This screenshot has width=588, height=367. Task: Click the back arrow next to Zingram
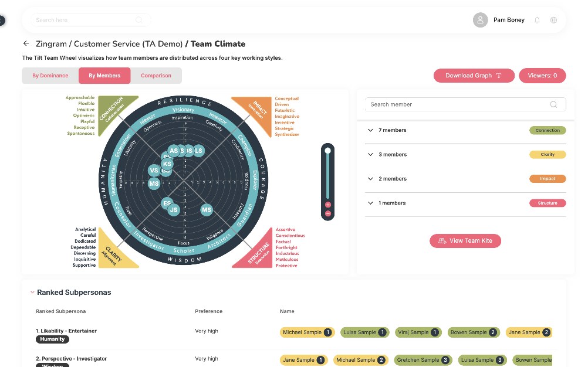(x=26, y=43)
